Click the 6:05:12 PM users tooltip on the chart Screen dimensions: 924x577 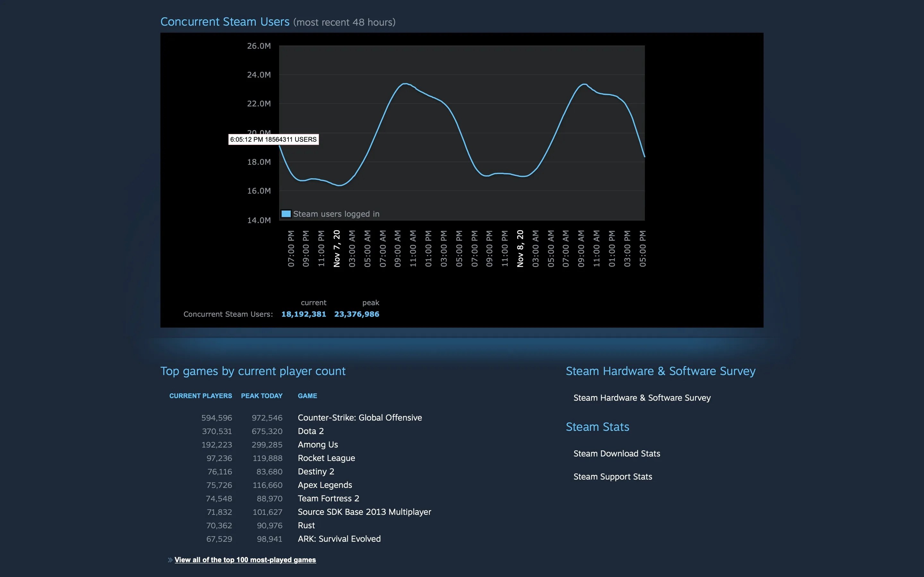(273, 139)
